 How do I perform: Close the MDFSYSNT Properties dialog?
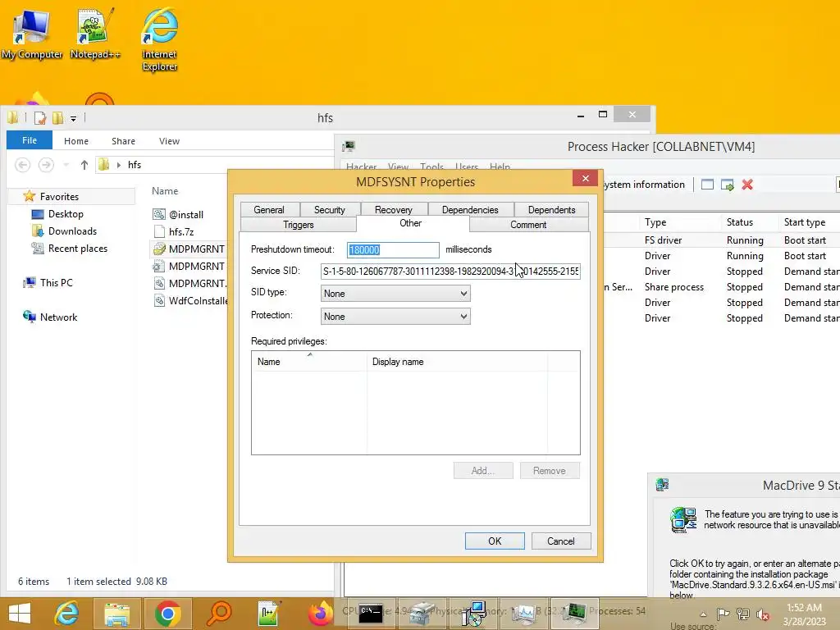[586, 178]
